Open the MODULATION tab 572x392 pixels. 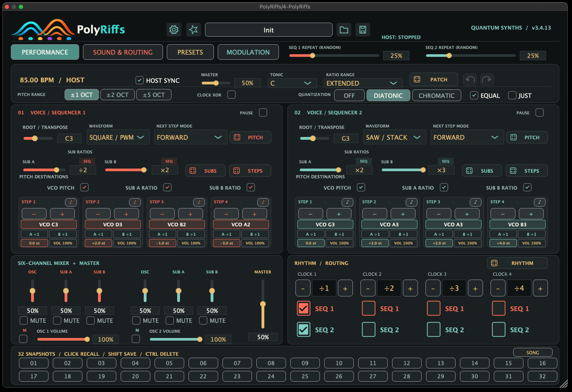[248, 52]
